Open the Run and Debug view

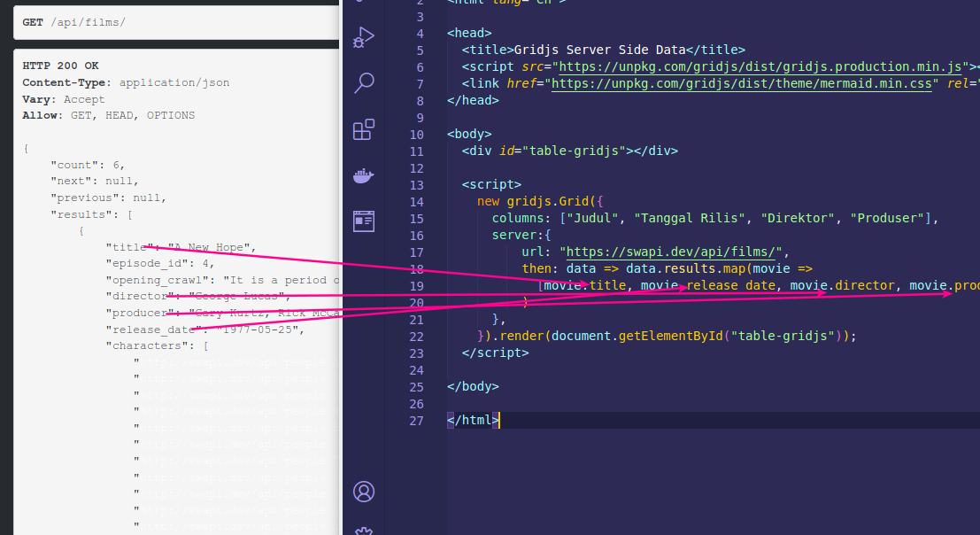363,36
